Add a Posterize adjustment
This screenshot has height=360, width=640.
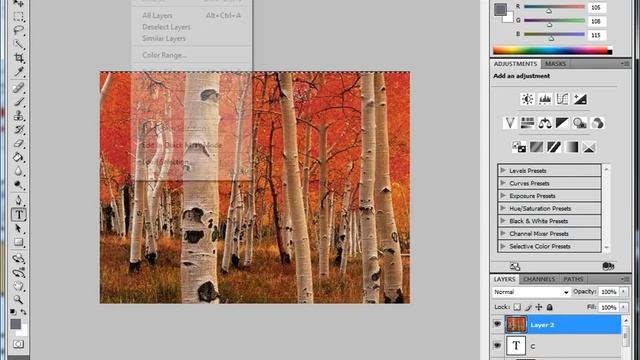tap(537, 147)
